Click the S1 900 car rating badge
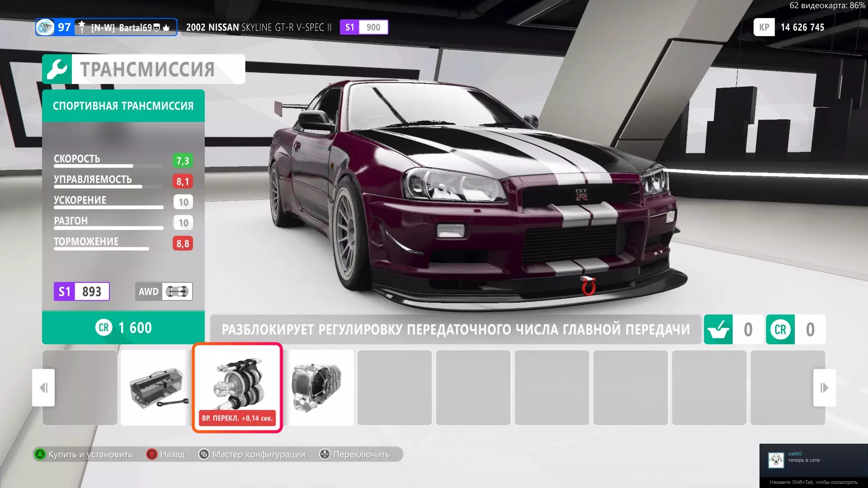Viewport: 868px width, 488px height. [363, 27]
